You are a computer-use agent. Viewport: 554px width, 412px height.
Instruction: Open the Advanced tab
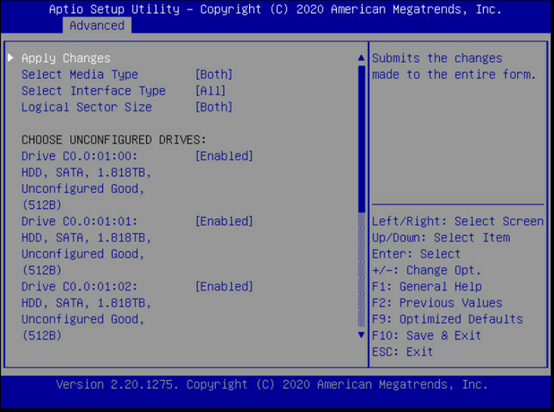97,25
